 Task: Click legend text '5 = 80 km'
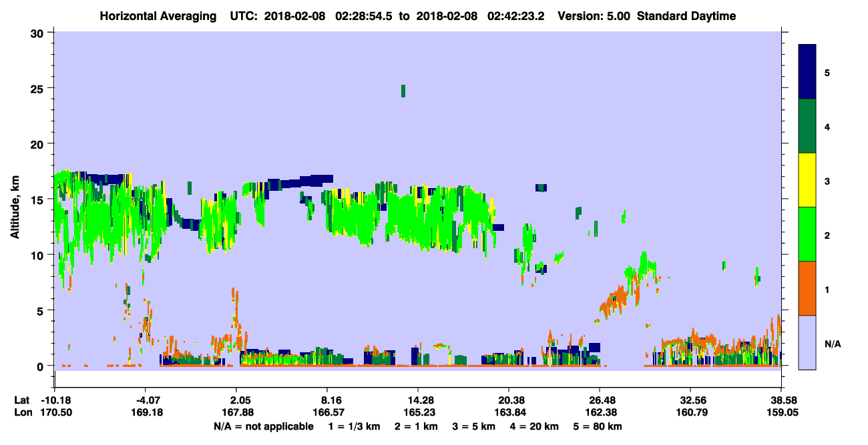(597, 426)
